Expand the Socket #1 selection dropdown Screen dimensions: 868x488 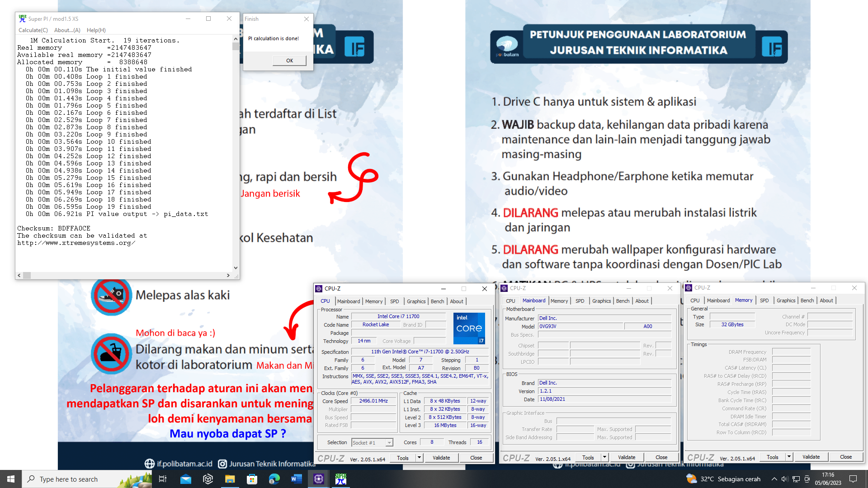(x=389, y=443)
